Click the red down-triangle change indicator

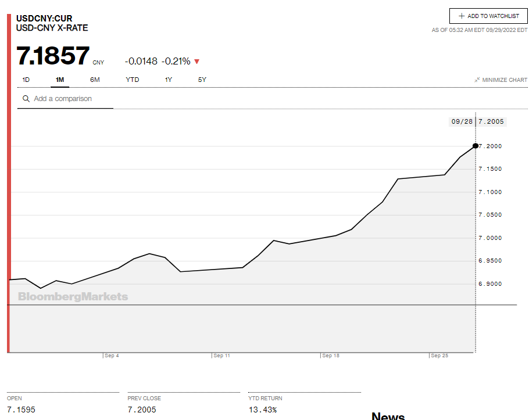(196, 62)
